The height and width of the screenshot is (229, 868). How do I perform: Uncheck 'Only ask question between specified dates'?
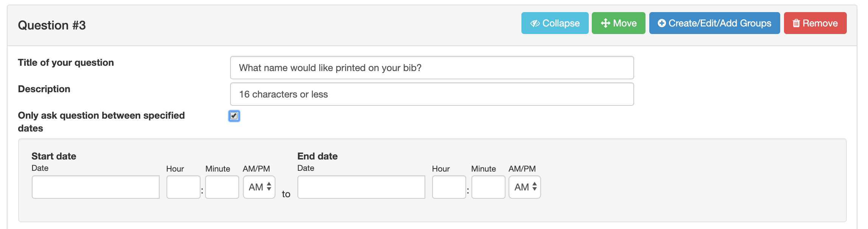(234, 116)
